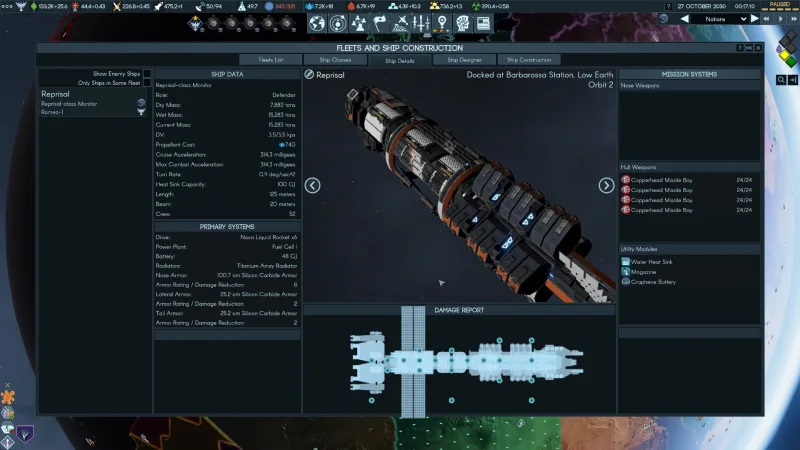Select the Ship Details tab

click(x=399, y=60)
